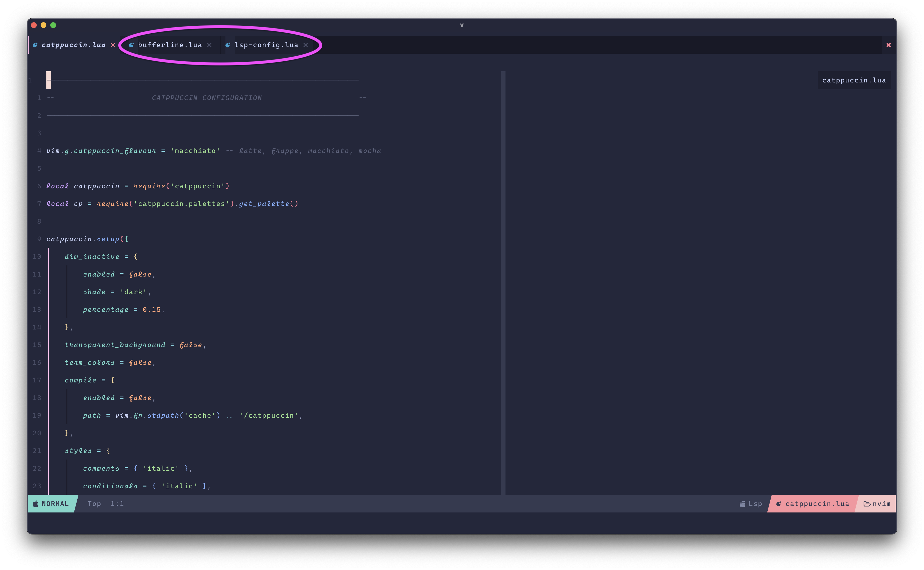Click the Top 1:1 position indicator

point(106,504)
